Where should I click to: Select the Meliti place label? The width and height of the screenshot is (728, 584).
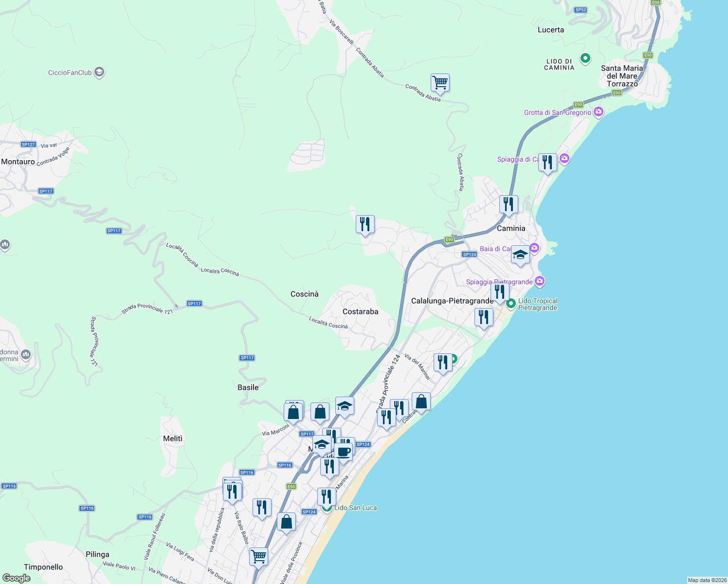[x=173, y=438]
